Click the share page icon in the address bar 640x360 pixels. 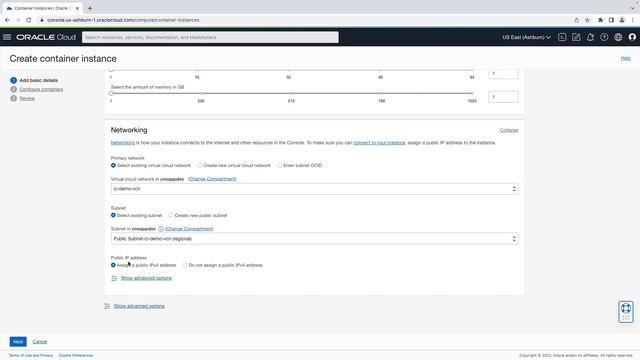(577, 20)
